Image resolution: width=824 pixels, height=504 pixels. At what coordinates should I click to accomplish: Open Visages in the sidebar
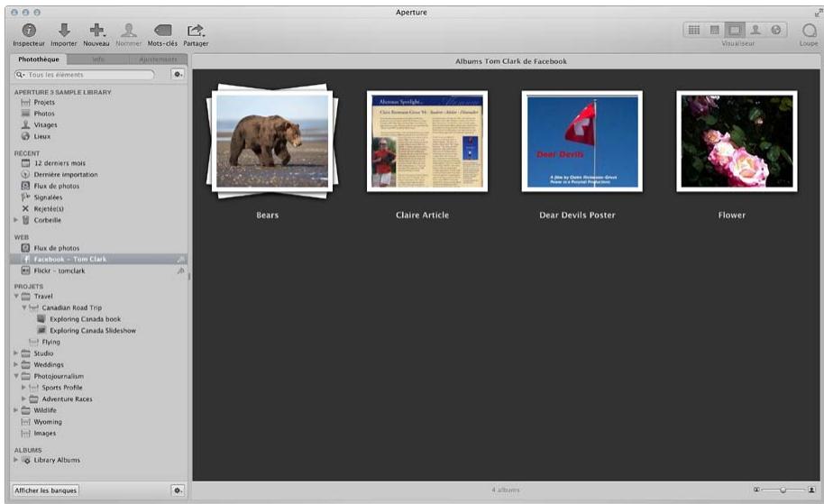pos(45,125)
